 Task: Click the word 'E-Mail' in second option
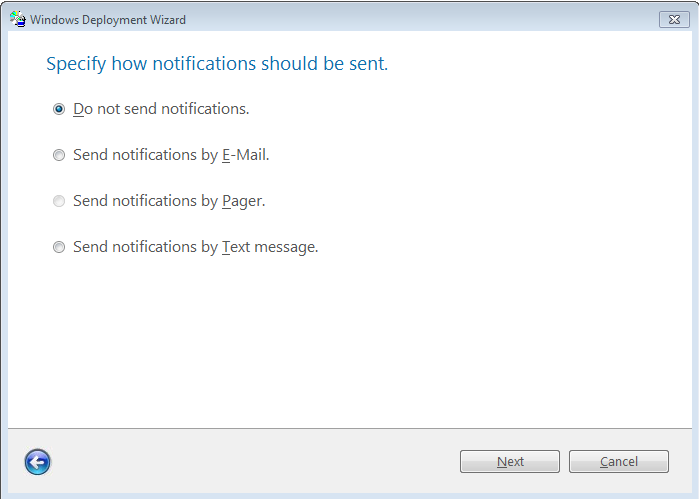(x=246, y=155)
